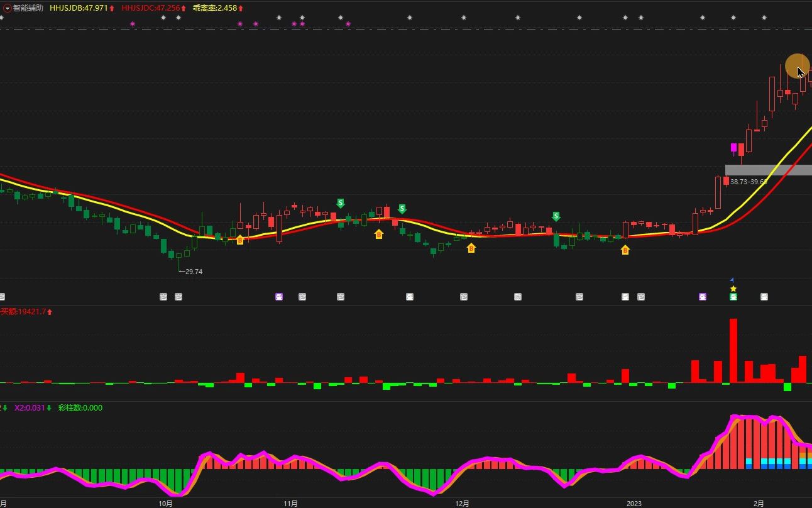
Task: Click the 12月 date axis label
Action: tap(462, 504)
